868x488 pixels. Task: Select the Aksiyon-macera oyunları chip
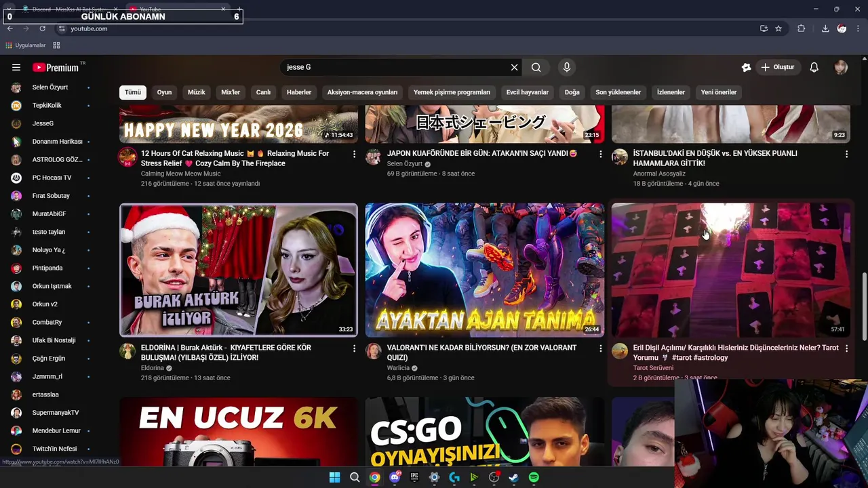[x=362, y=92]
